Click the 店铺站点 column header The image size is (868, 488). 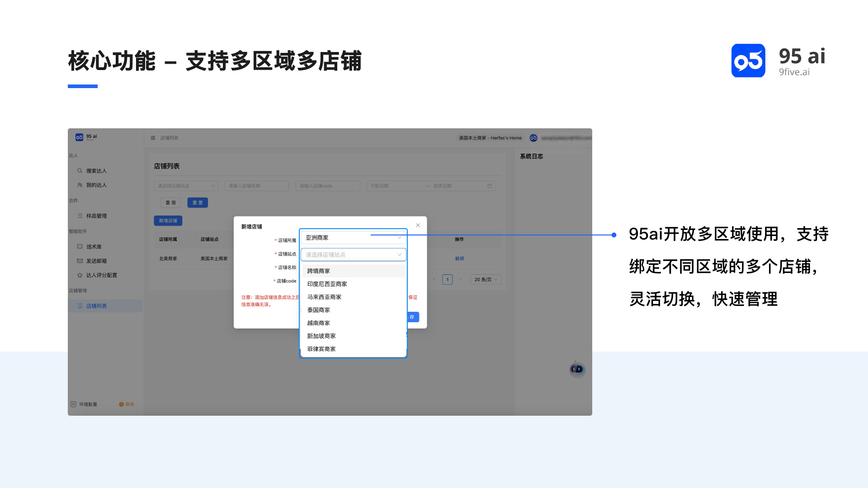coord(210,239)
